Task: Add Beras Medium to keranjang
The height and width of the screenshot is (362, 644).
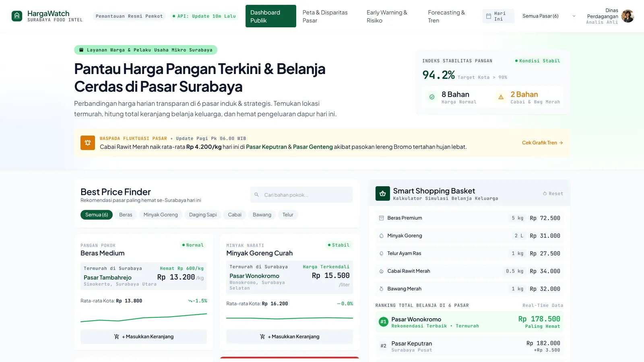Action: pyautogui.click(x=144, y=337)
